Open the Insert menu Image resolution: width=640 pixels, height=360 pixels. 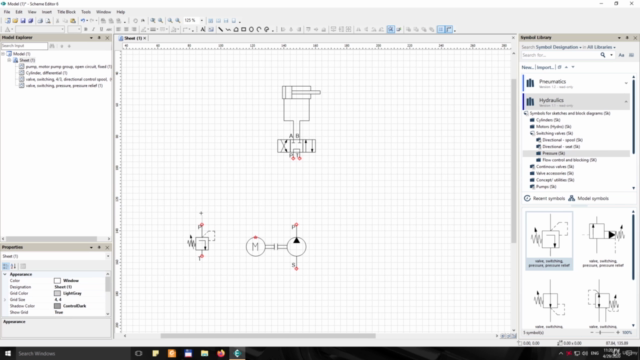click(47, 12)
